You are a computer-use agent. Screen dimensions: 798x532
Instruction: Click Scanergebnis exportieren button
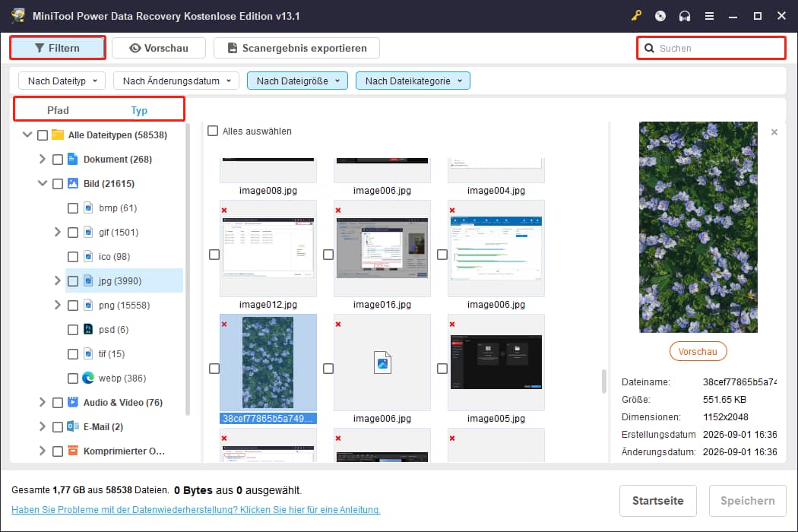(x=296, y=48)
